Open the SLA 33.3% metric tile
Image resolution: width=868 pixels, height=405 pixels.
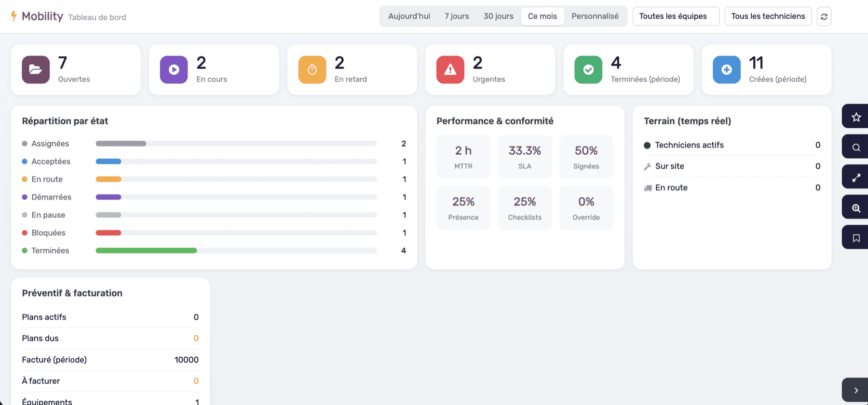point(525,157)
